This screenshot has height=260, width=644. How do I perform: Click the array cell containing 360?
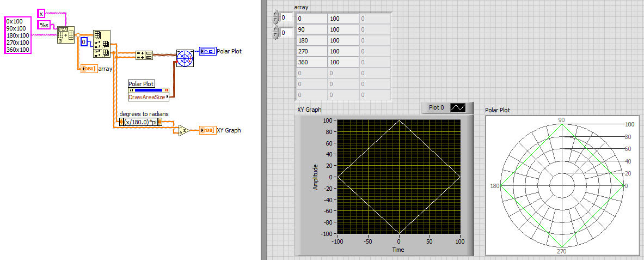click(311, 62)
